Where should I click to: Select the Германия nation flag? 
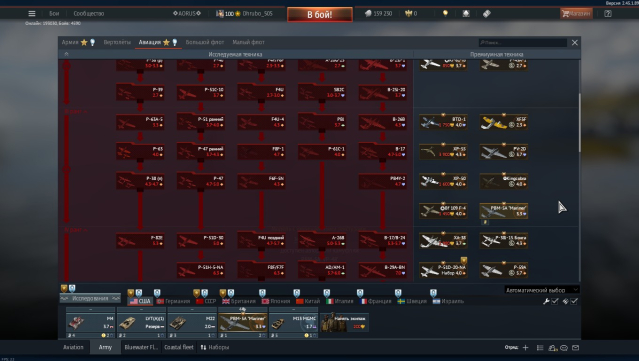click(x=174, y=301)
